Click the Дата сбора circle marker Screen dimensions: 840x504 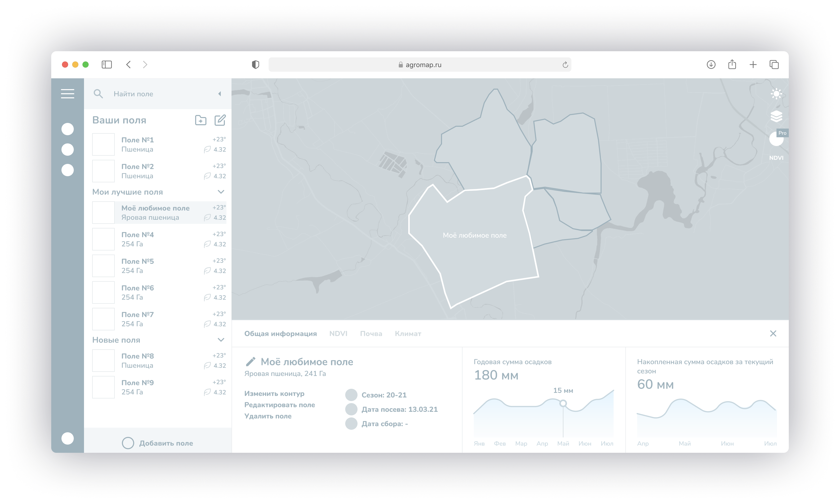tap(351, 424)
